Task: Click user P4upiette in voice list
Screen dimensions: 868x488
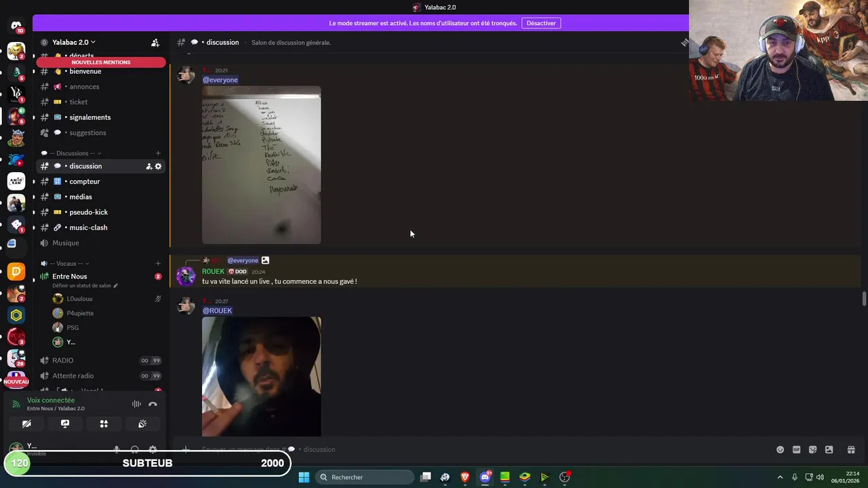Action: [80, 313]
